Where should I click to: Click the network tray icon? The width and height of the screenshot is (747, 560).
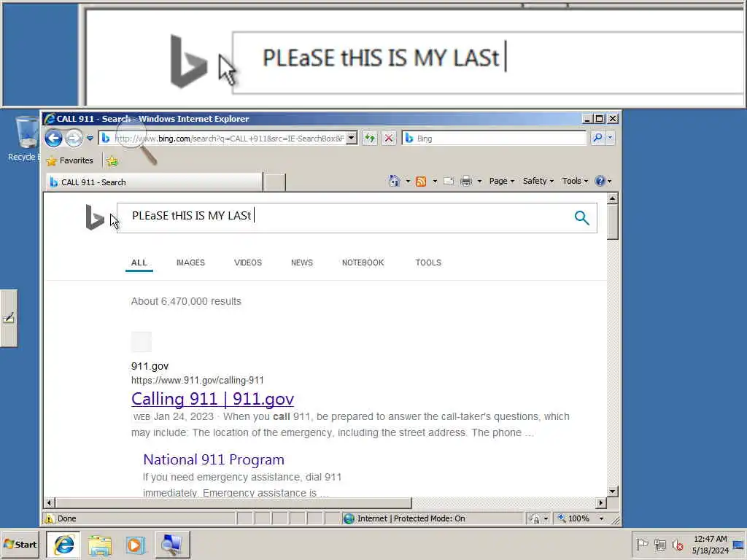[659, 544]
